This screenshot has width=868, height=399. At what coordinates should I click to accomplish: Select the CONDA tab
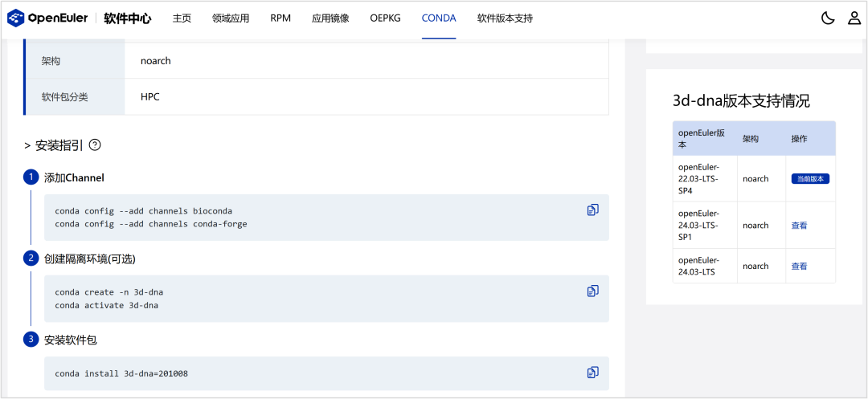click(439, 18)
